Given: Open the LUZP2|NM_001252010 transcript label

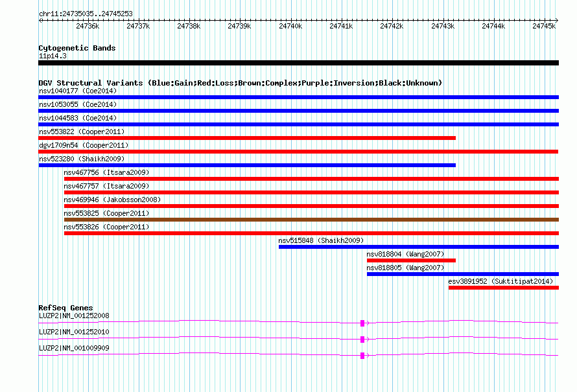Looking at the screenshot, I should click(74, 332).
